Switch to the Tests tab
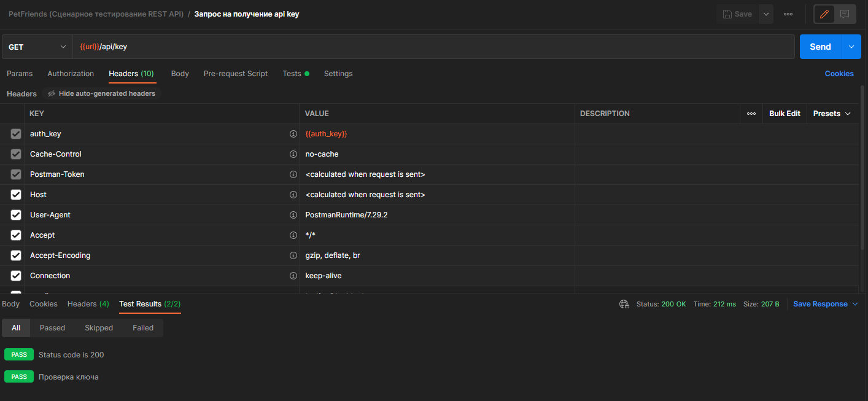The image size is (868, 401). tap(295, 74)
